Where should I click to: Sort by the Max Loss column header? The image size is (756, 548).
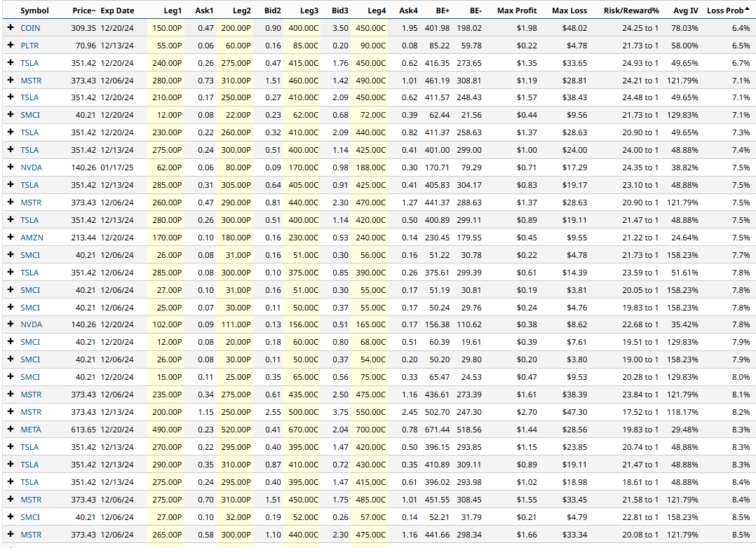[x=569, y=11]
